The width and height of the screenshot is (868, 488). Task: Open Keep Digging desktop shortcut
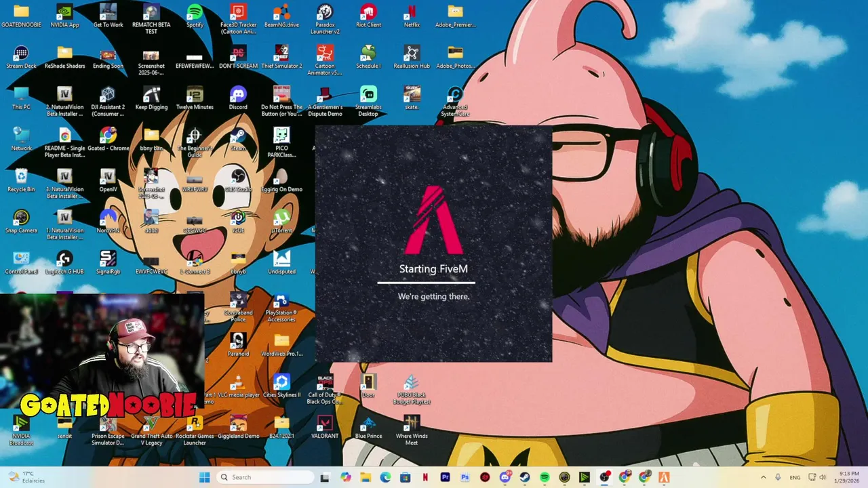[x=151, y=98]
